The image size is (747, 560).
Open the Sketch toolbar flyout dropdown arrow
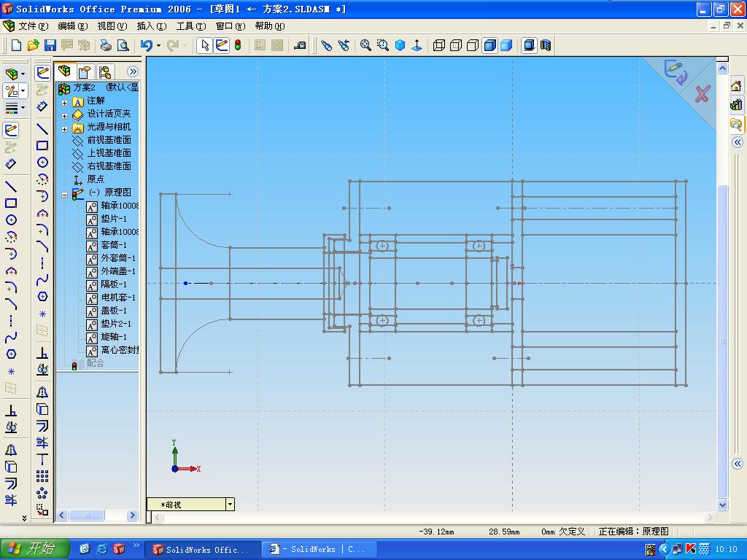click(x=23, y=90)
